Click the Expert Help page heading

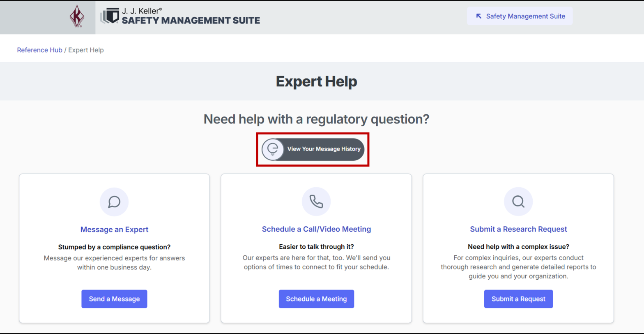[x=316, y=81]
